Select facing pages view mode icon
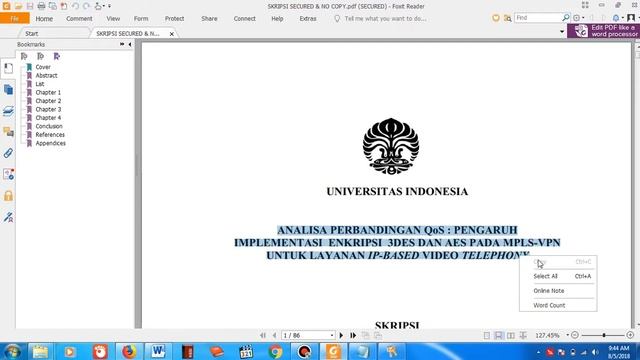Image resolution: width=640 pixels, height=360 pixels. click(x=511, y=336)
